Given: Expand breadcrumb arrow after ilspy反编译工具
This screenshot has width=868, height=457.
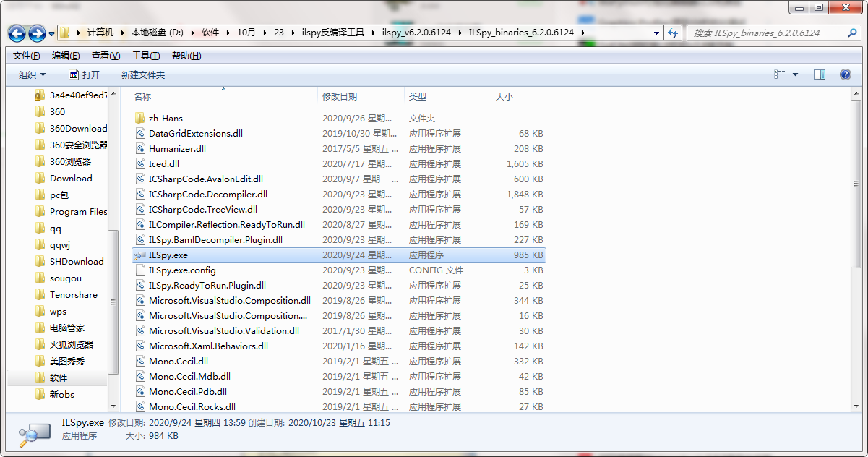Looking at the screenshot, I should pos(373,33).
